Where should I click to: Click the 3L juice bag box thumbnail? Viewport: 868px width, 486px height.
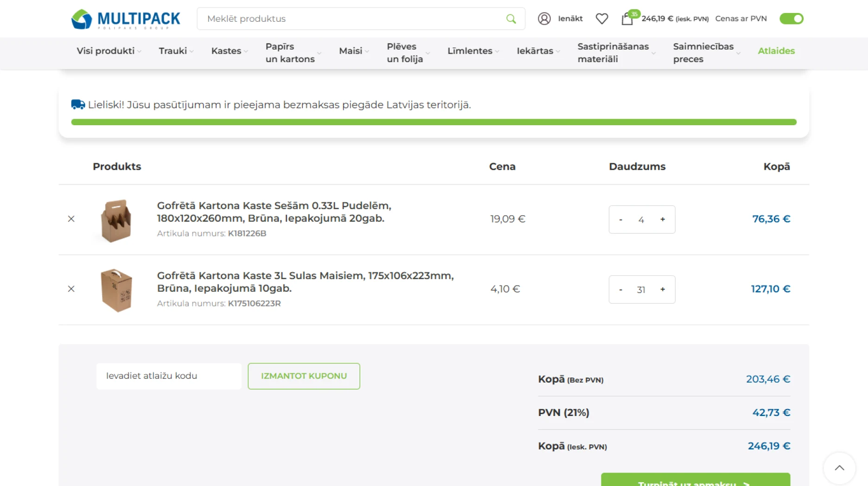point(116,290)
